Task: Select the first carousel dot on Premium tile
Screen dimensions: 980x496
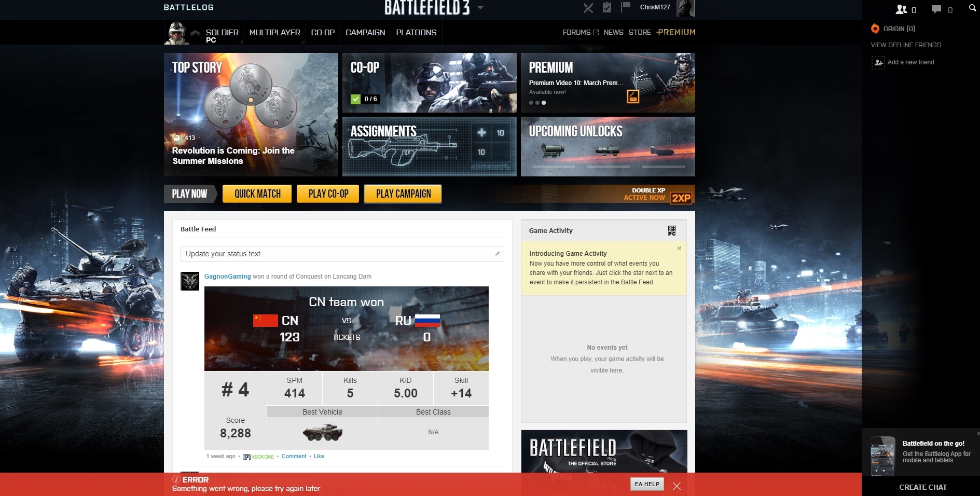Action: (531, 103)
